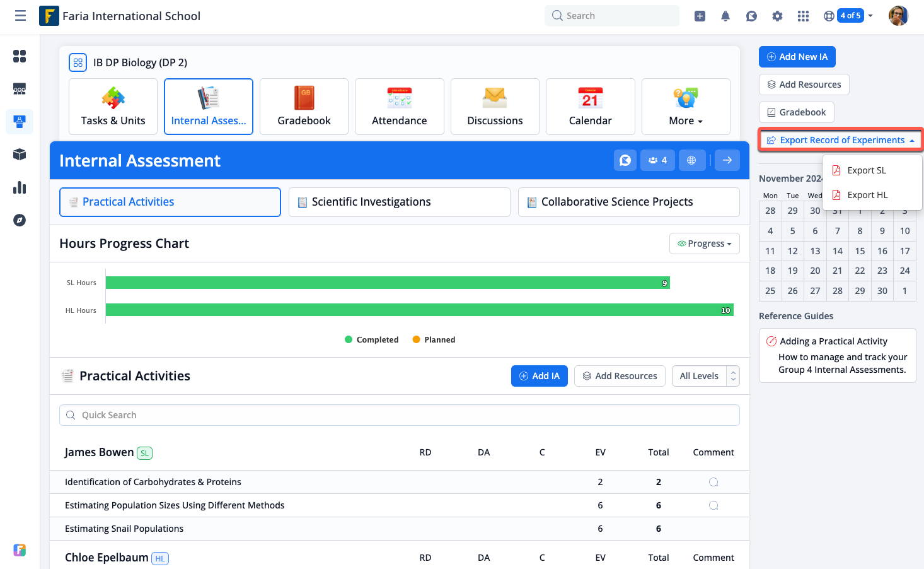Open the bar chart reports icon in sidebar
The width and height of the screenshot is (924, 569).
(20, 187)
